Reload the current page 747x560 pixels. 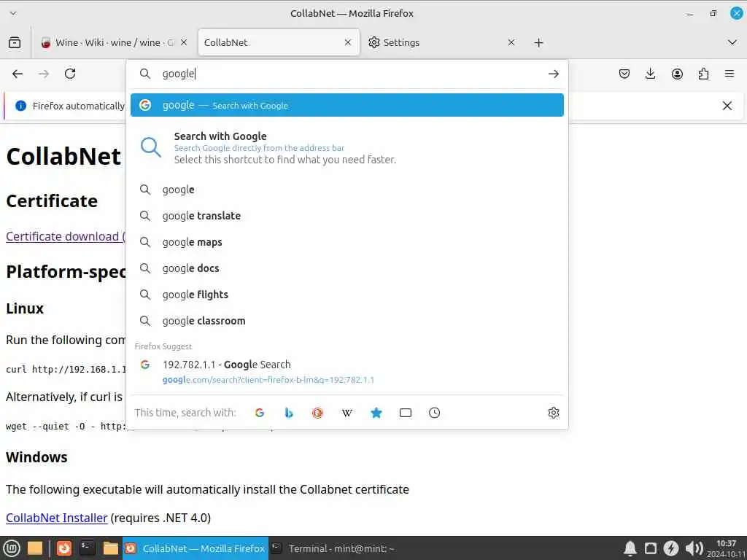click(70, 74)
